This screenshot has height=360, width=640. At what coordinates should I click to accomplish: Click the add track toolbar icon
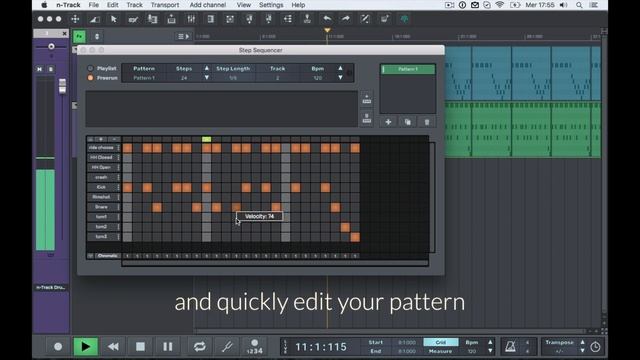point(249,19)
